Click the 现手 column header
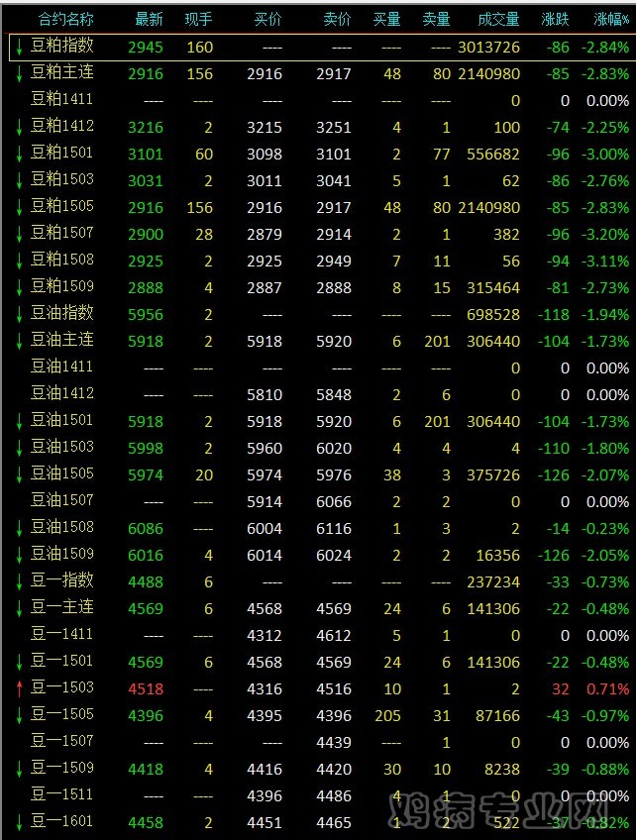 [x=198, y=20]
